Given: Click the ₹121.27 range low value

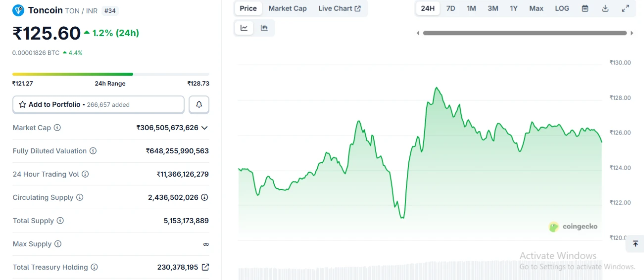Looking at the screenshot, I should pos(23,84).
